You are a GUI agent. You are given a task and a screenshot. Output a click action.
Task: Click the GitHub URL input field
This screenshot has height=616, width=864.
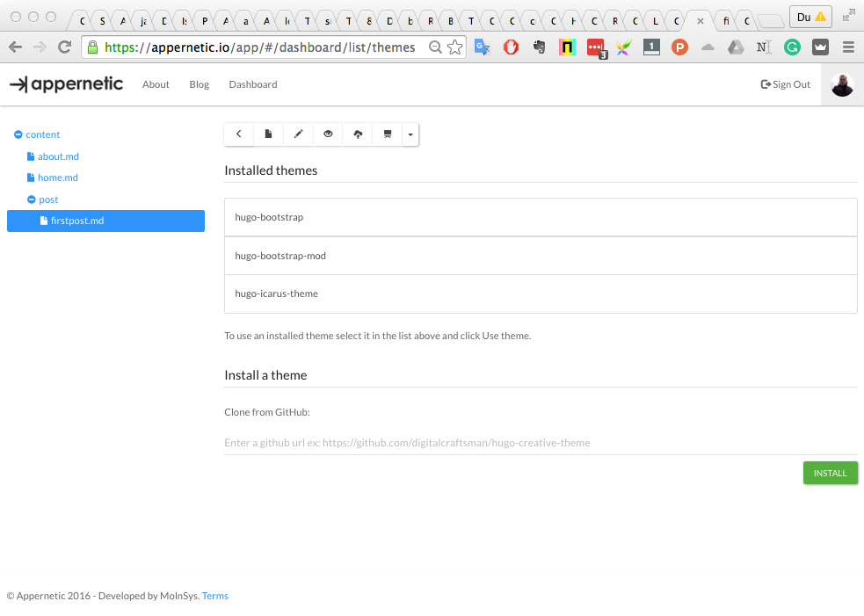541,442
